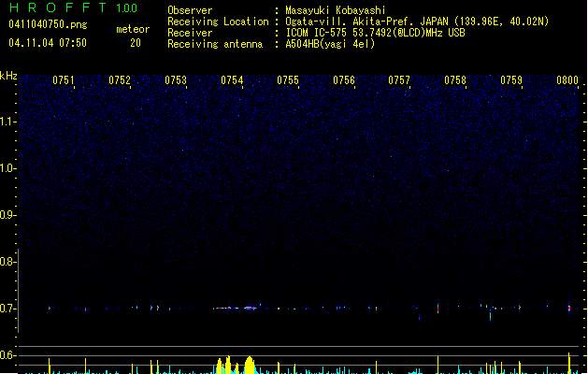Click the 0.8 kHz axis label
Image resolution: width=588 pixels, height=374 pixels.
tap(8, 262)
